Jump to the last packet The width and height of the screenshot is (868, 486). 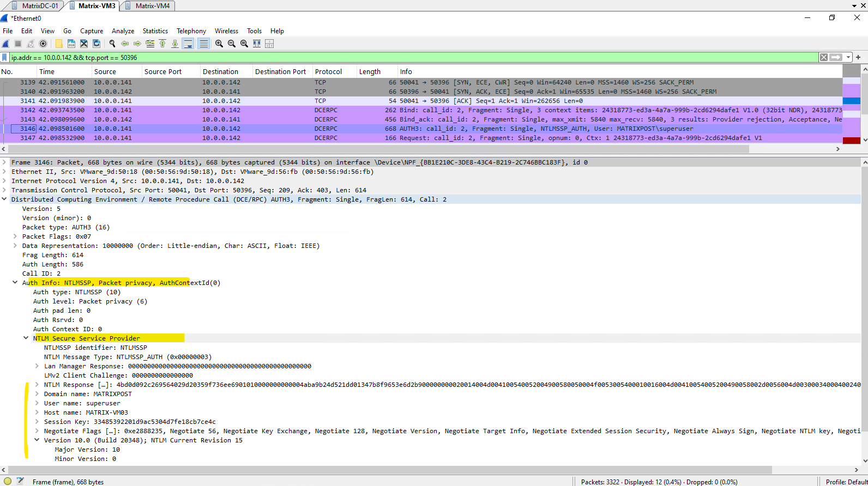175,44
